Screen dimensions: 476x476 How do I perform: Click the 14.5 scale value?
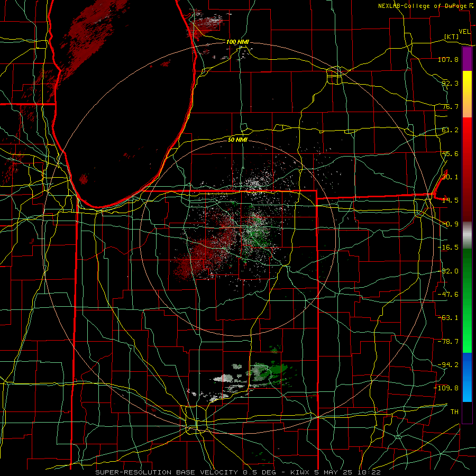coord(450,200)
